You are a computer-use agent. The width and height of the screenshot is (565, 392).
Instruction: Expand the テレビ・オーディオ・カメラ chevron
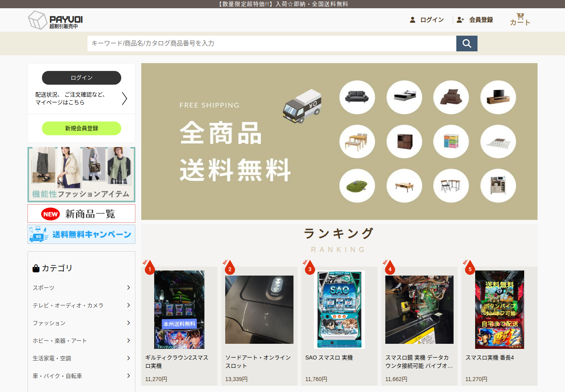pos(128,305)
